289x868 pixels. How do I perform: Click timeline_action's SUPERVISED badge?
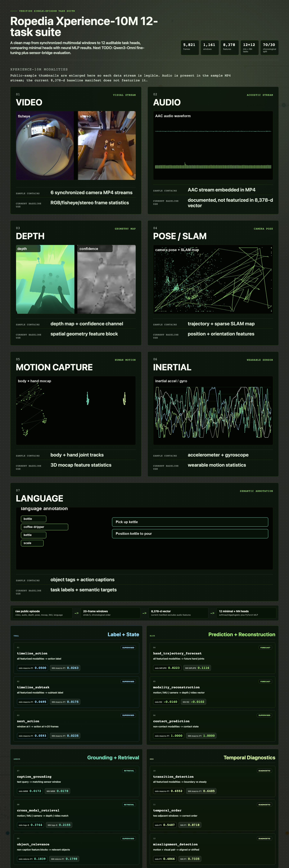[x=128, y=647]
